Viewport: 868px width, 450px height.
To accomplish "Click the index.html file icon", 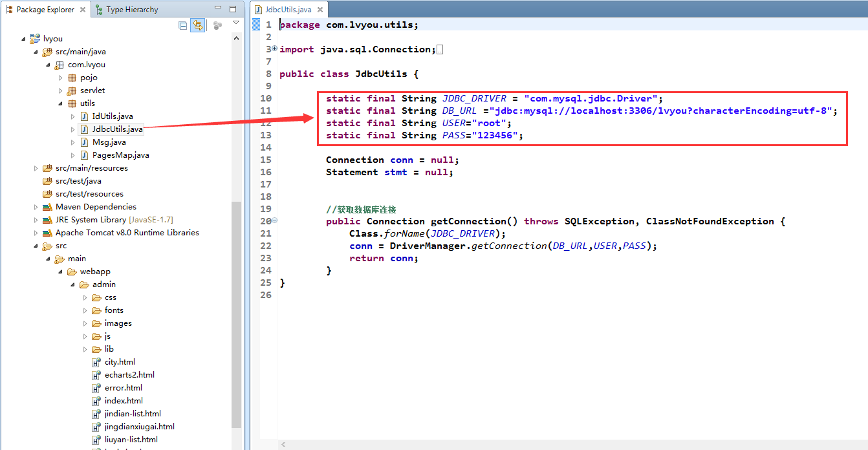I will [96, 401].
